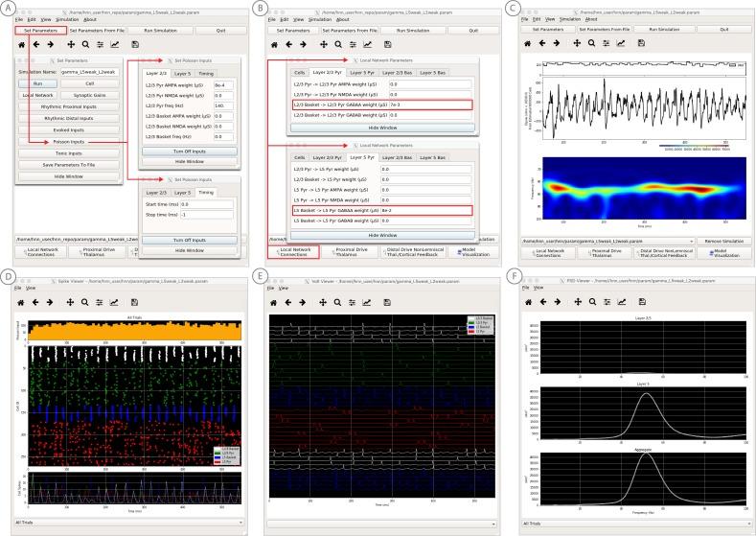Click the Save figure icon in PSD Viewer
Viewport: 756px width, 536px height.
pyautogui.click(x=642, y=301)
